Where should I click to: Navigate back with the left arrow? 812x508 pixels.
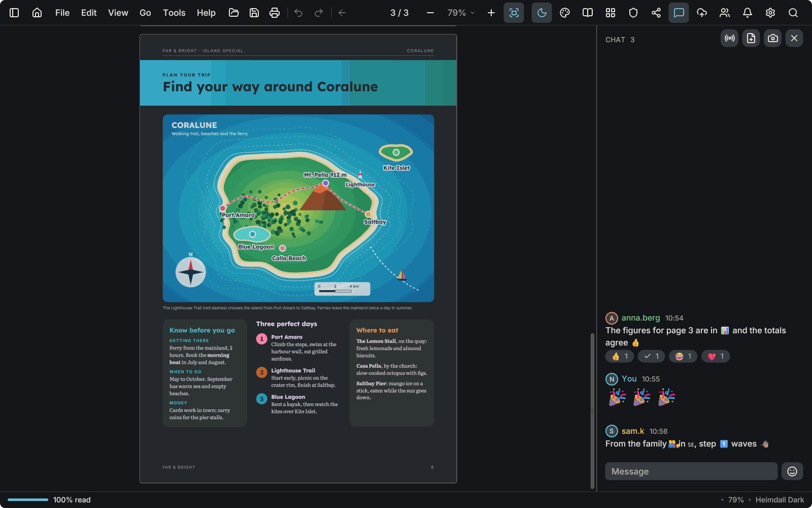tap(342, 13)
